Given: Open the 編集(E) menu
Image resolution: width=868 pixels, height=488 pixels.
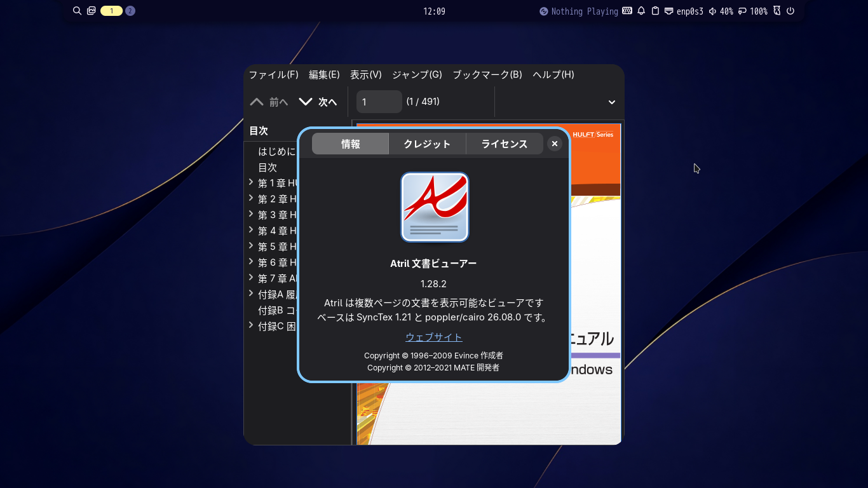Looking at the screenshot, I should (324, 74).
